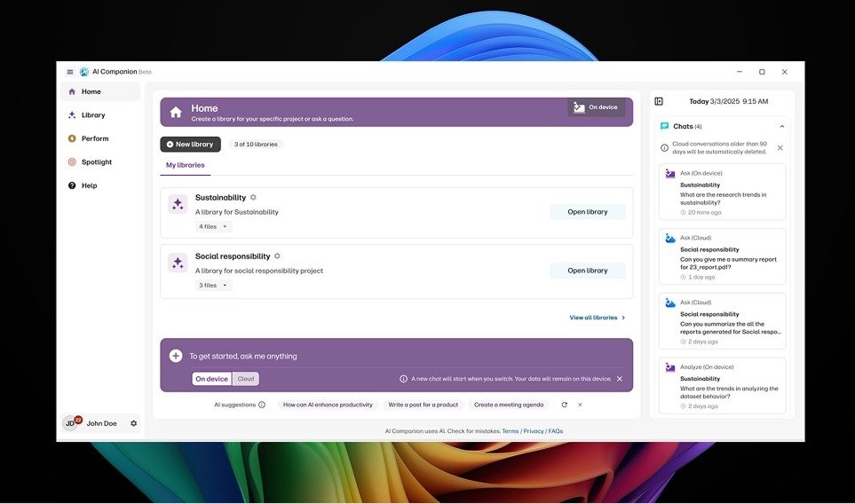
Task: Click the Chats speech bubble icon
Action: tap(664, 126)
